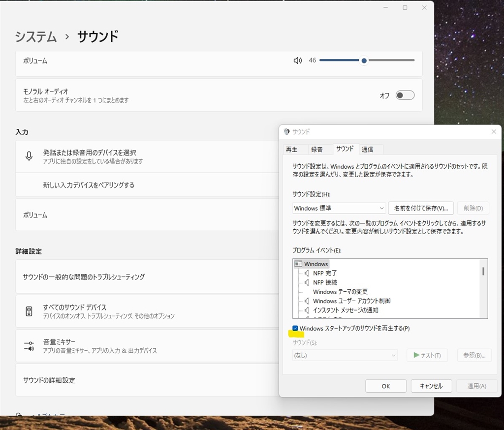The height and width of the screenshot is (430, 504).
Task: Open the 通信 tab
Action: (x=367, y=150)
